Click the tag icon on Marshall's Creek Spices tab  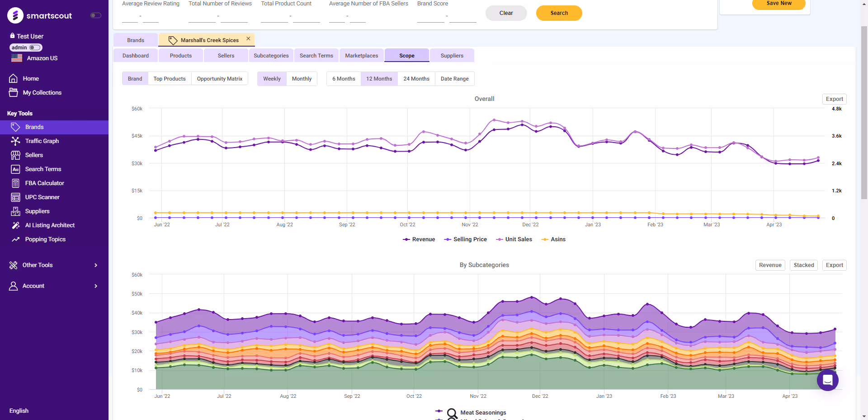[x=173, y=40]
